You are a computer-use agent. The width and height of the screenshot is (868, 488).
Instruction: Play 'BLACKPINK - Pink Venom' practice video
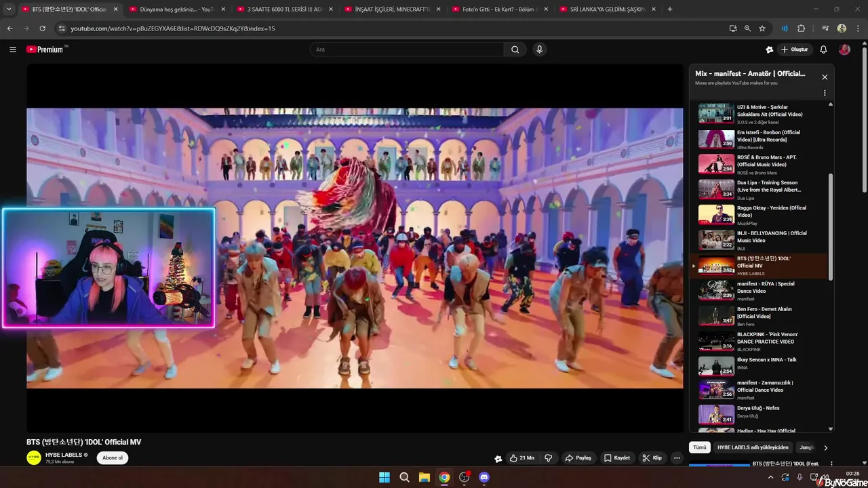[x=761, y=341]
